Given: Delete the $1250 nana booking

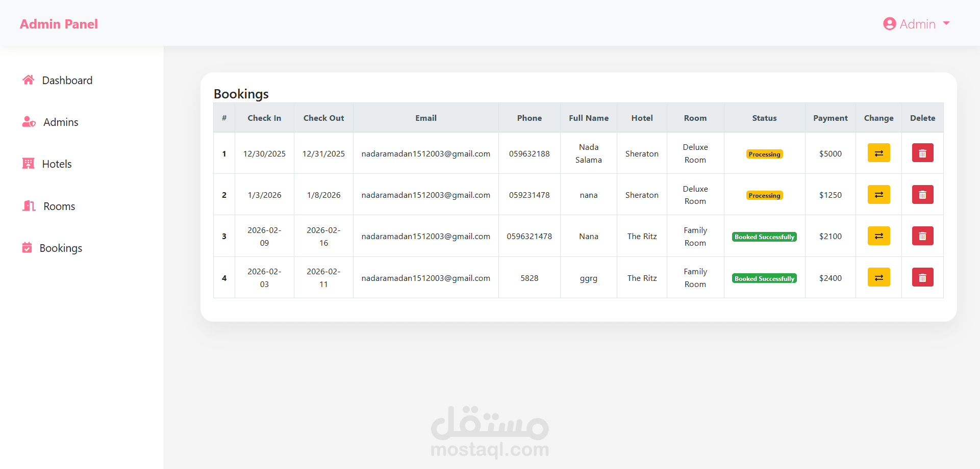Looking at the screenshot, I should (922, 195).
